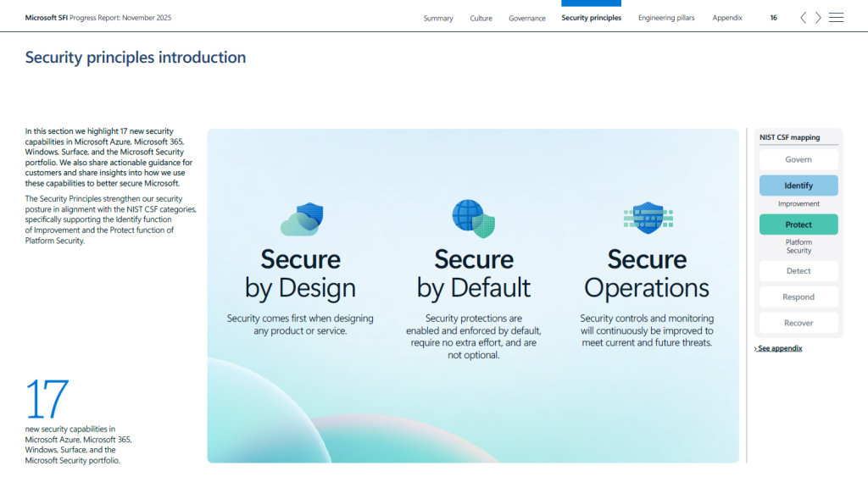Open the Engineering pillars tab
The width and height of the screenshot is (868, 488).
pyautogui.click(x=666, y=18)
